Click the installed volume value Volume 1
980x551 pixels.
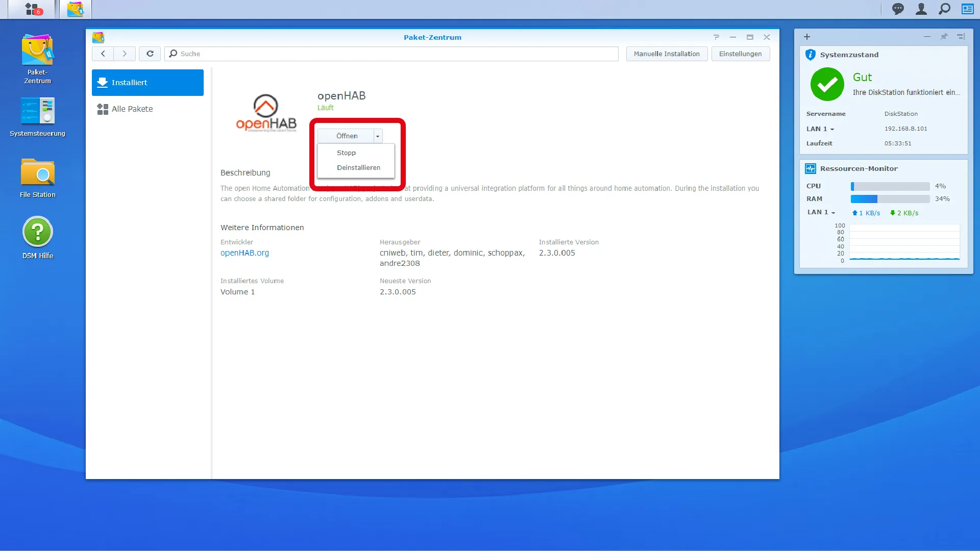(237, 292)
